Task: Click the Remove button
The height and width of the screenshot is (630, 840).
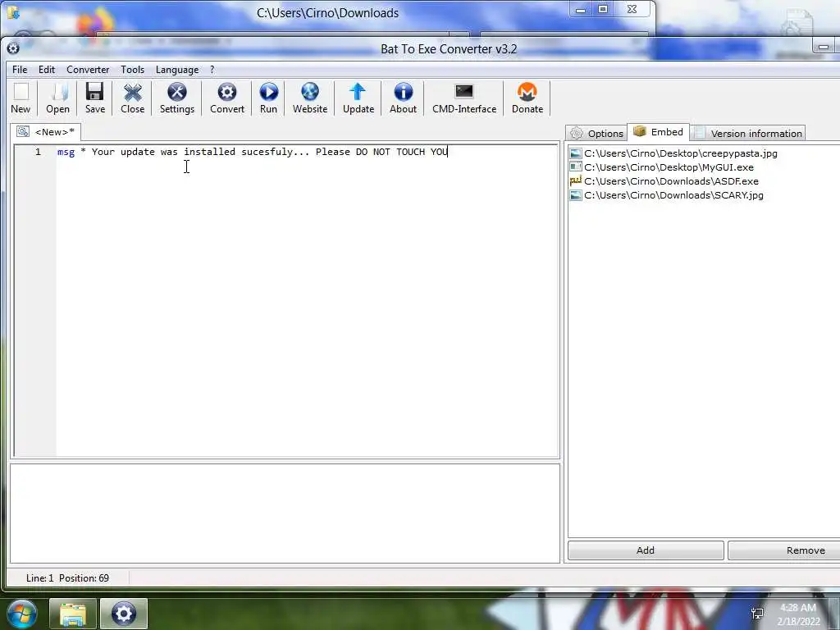Action: coord(783,550)
